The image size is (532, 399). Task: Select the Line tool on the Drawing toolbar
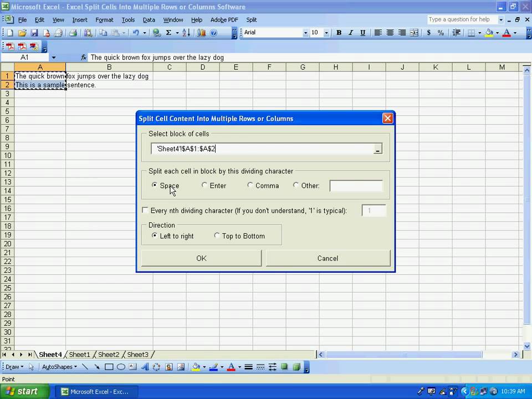85,367
